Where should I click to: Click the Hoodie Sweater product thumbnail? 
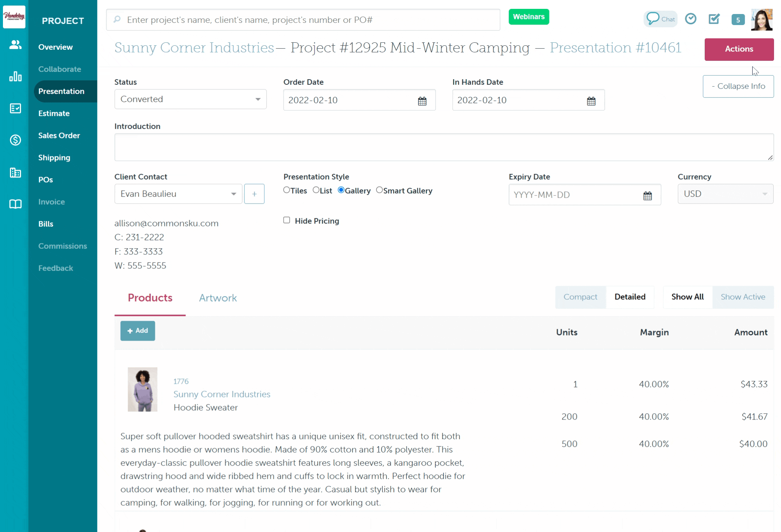pyautogui.click(x=142, y=389)
